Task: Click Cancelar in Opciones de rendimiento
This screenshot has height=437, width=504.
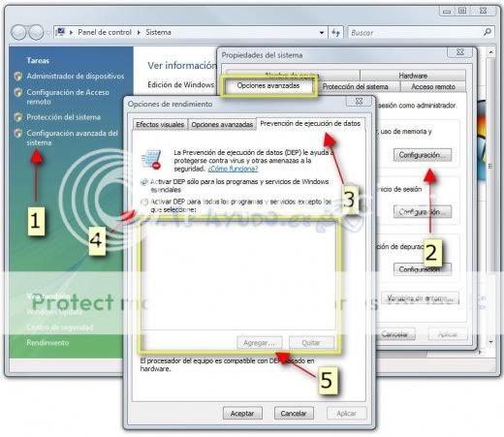Action: coord(294,414)
